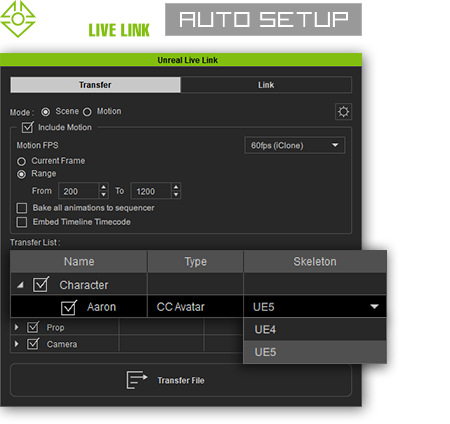The width and height of the screenshot is (450, 424).
Task: Collapse the Character tree group
Action: 20,285
